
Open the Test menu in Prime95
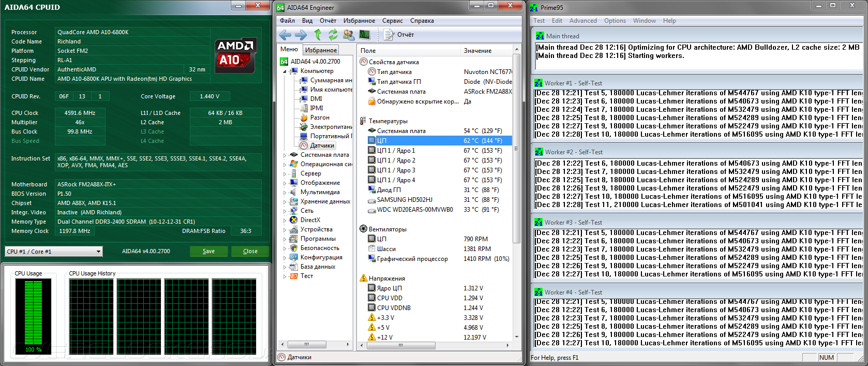click(x=539, y=21)
